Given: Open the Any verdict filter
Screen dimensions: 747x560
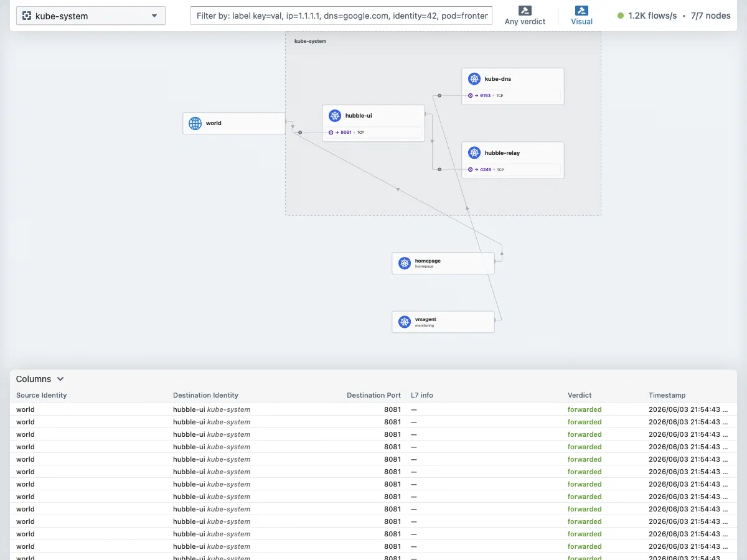Looking at the screenshot, I should click(525, 16).
